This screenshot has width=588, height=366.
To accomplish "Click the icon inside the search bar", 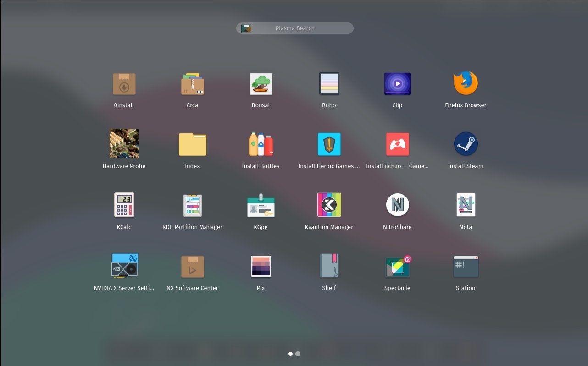I will 246,28.
